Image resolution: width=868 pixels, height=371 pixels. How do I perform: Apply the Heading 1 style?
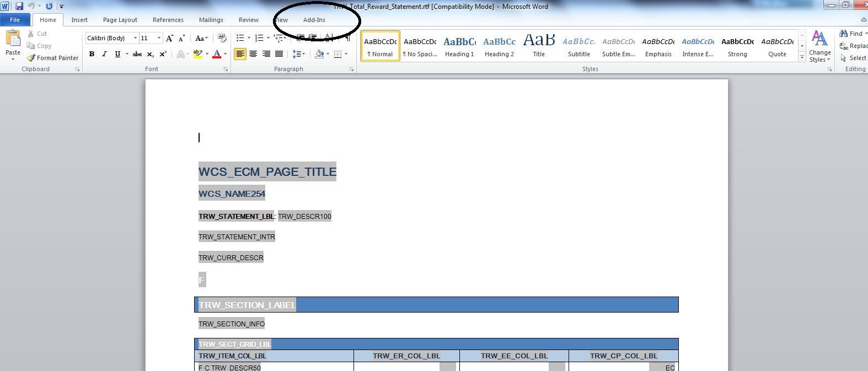pos(459,46)
